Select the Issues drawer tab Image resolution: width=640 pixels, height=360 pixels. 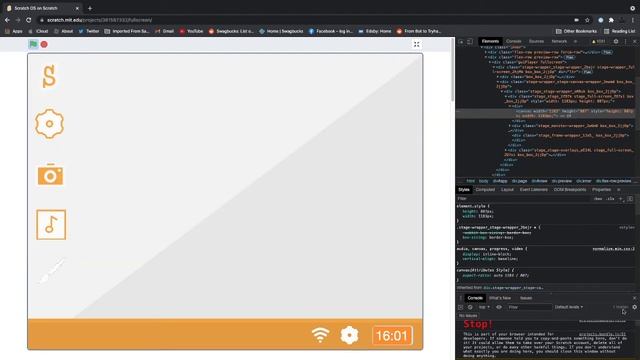[x=526, y=298]
